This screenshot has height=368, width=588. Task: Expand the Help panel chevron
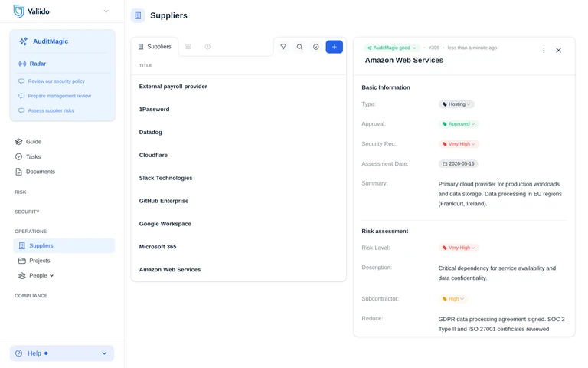[104, 353]
